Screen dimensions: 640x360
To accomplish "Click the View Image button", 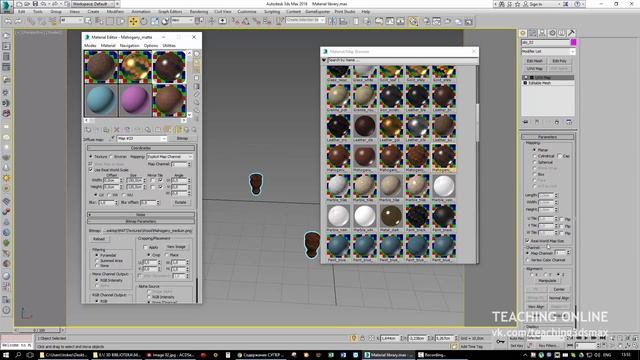I will click(176, 247).
